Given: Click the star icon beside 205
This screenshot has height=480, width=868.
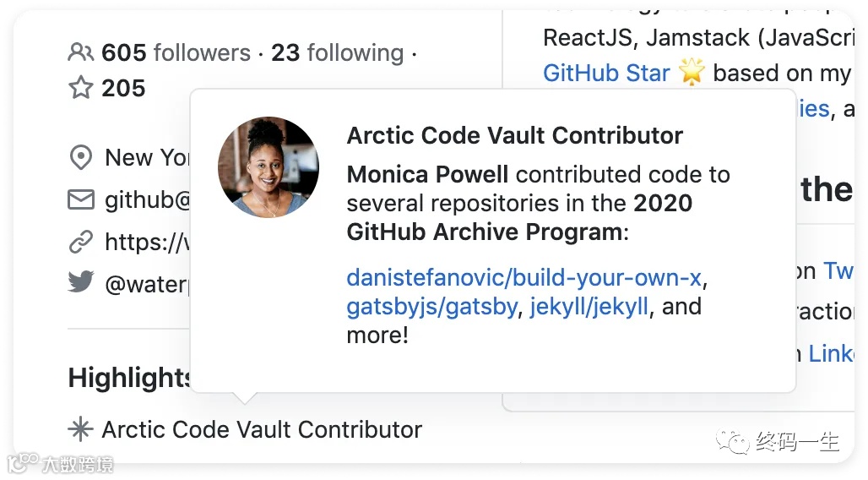Looking at the screenshot, I should click(x=80, y=88).
